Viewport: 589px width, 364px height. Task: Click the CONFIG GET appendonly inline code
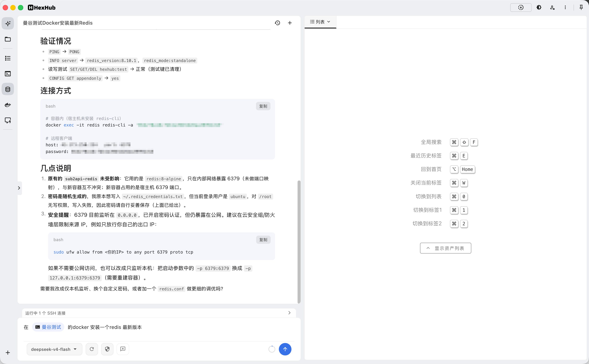coord(75,78)
